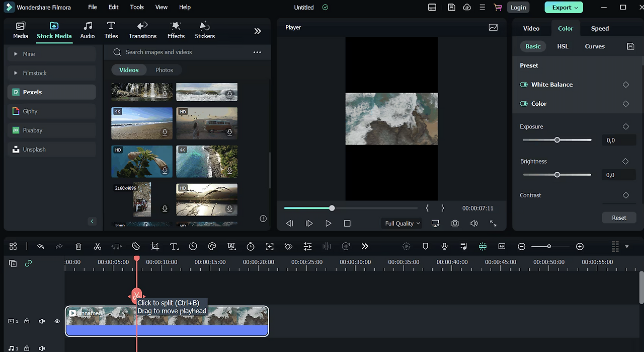Enter fullscreen player preview
Screen dimensions: 644x352
point(493,223)
